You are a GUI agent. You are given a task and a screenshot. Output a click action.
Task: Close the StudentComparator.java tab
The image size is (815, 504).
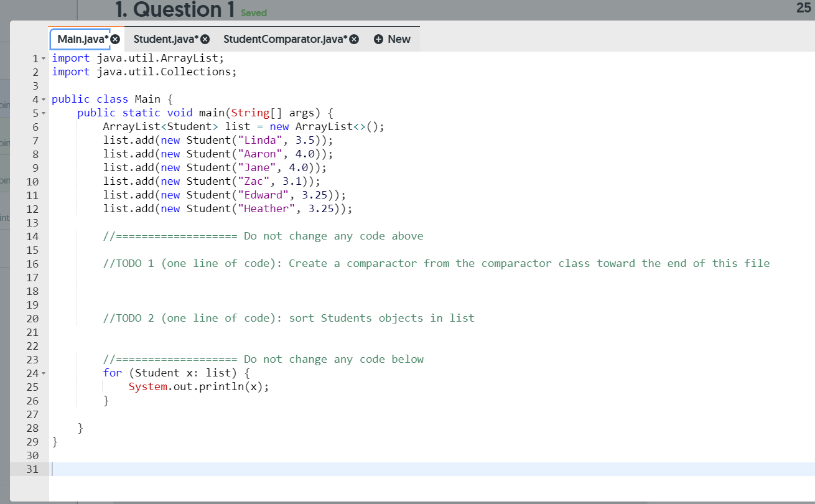point(354,38)
